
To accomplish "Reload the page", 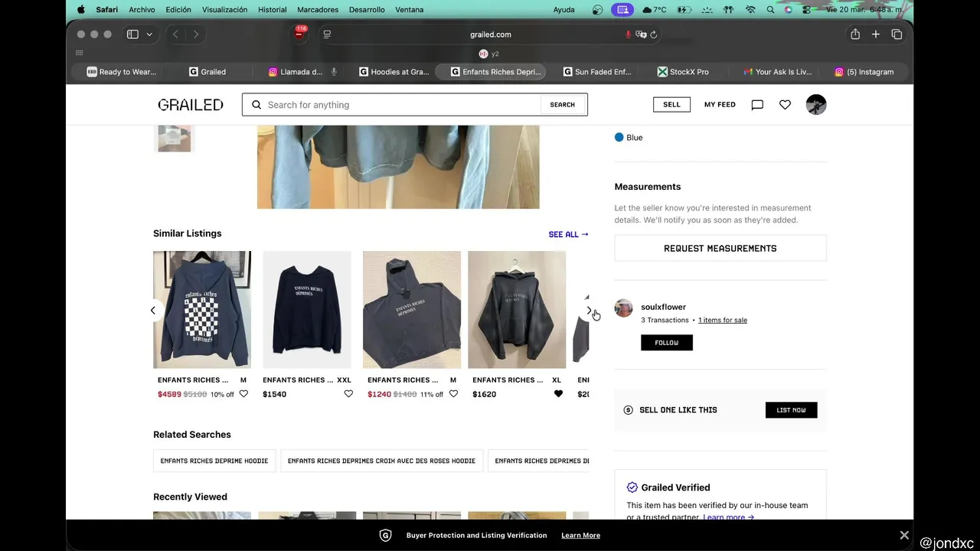I will 654,34.
